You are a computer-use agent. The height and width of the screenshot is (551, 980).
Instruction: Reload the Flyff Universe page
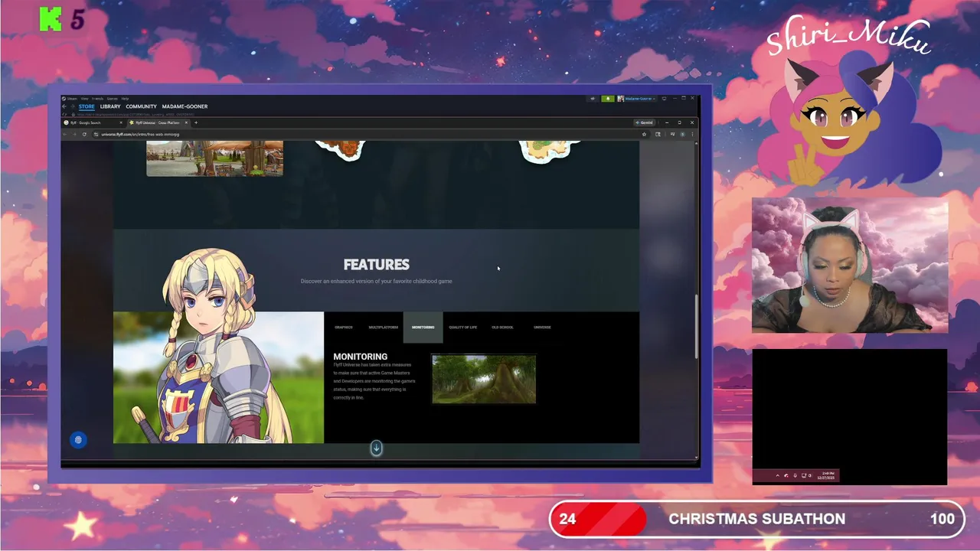coord(84,134)
